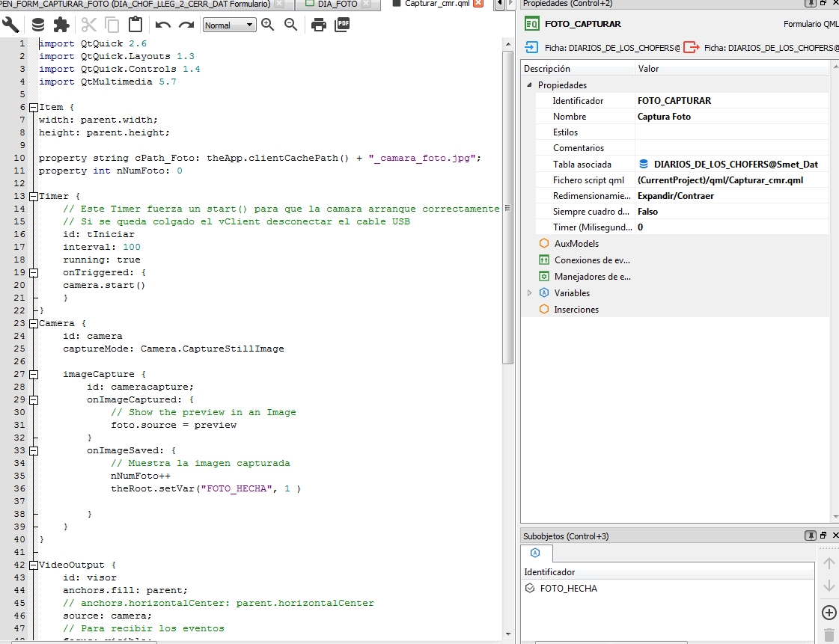The image size is (839, 644).
Task: Click the Descripción column header
Action: 578,69
